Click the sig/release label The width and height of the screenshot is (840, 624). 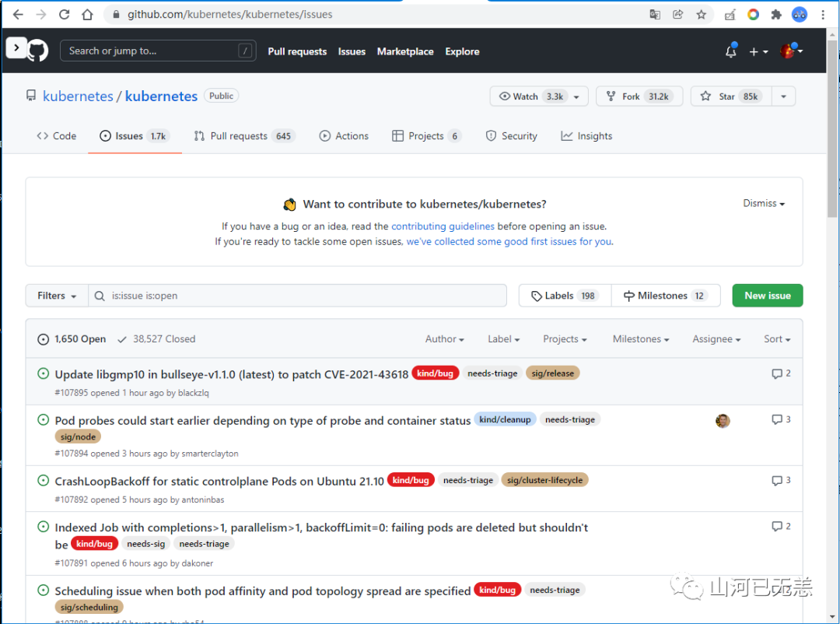(x=552, y=373)
